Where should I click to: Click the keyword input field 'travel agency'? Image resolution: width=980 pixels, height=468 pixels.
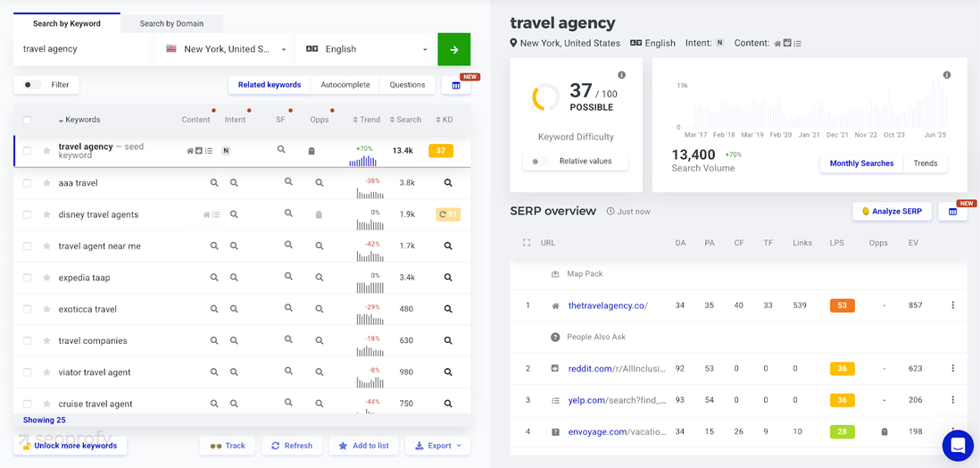80,50
